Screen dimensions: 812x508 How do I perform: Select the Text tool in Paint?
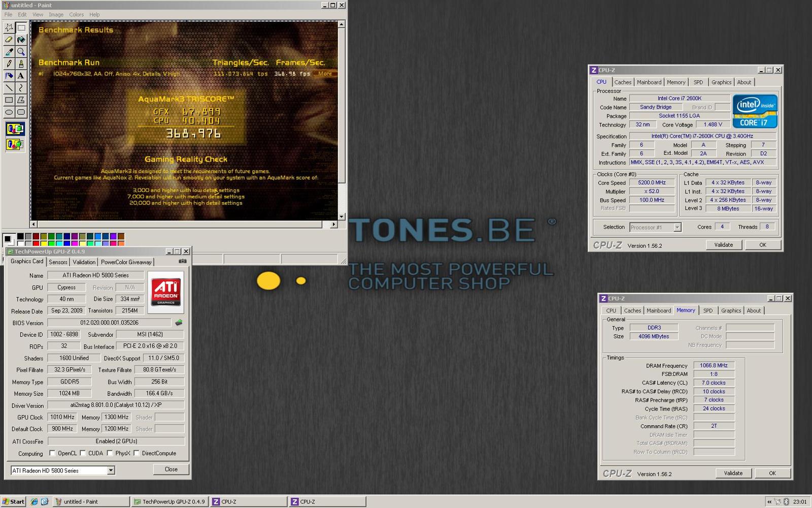(21, 76)
